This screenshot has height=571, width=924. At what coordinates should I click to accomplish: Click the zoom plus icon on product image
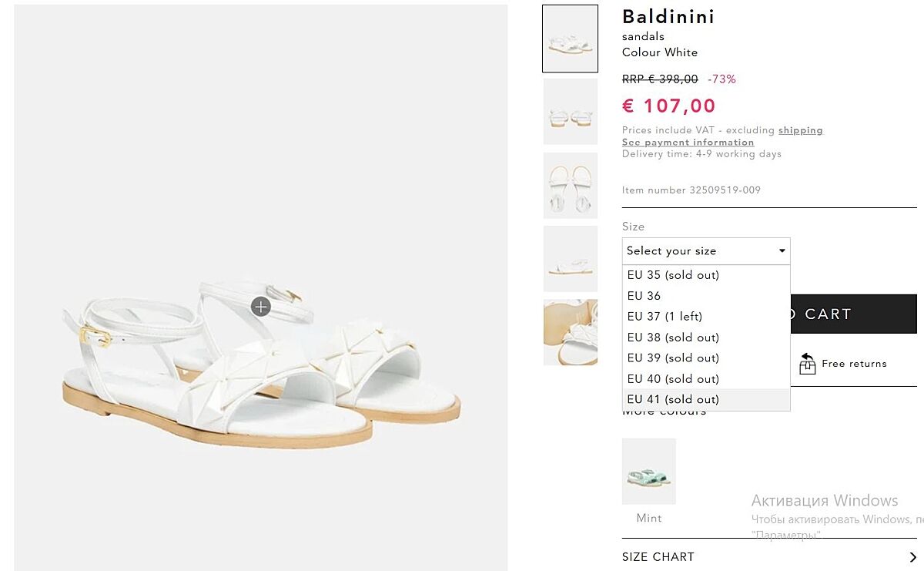click(261, 307)
